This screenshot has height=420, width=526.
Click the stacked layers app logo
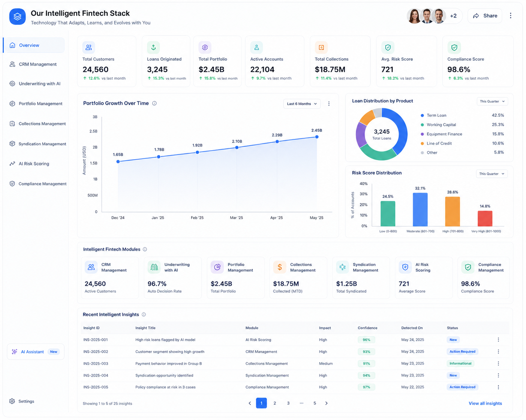point(17,17)
